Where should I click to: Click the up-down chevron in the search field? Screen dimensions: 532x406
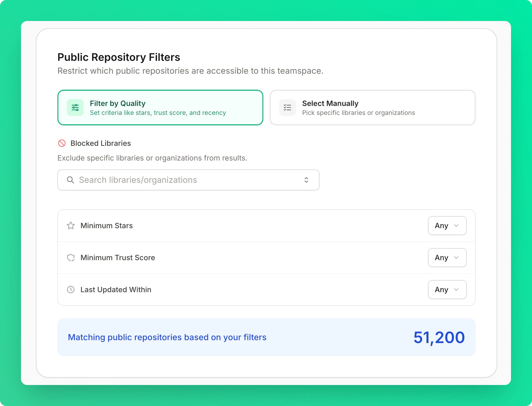(x=306, y=180)
